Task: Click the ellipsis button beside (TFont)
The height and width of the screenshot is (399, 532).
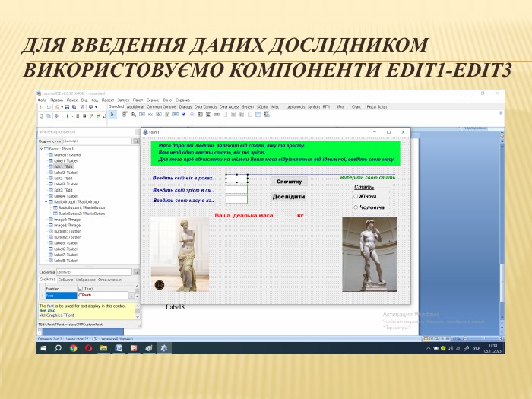Action: click(131, 296)
